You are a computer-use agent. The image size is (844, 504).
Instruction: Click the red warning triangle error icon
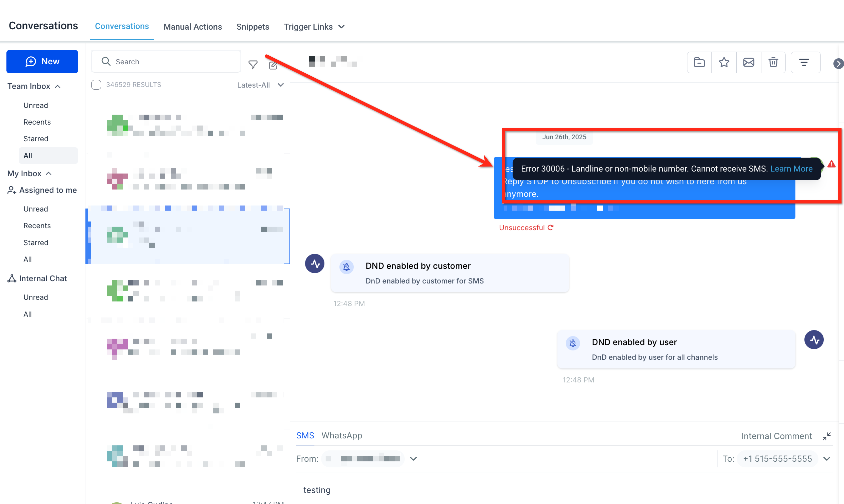click(831, 164)
